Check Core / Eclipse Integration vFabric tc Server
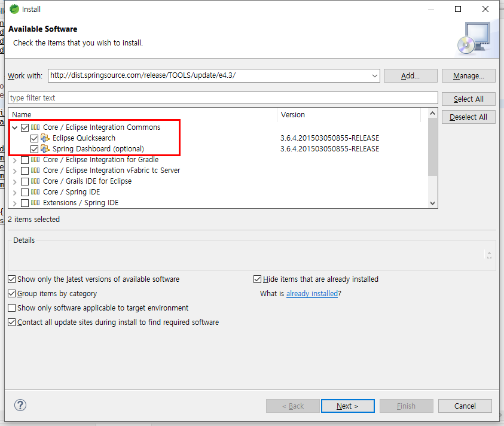 click(25, 171)
